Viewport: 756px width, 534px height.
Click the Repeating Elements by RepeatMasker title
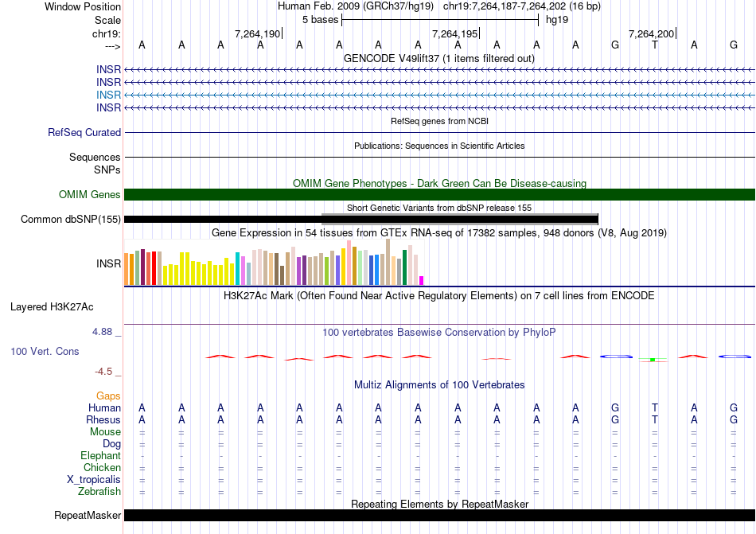(439, 504)
